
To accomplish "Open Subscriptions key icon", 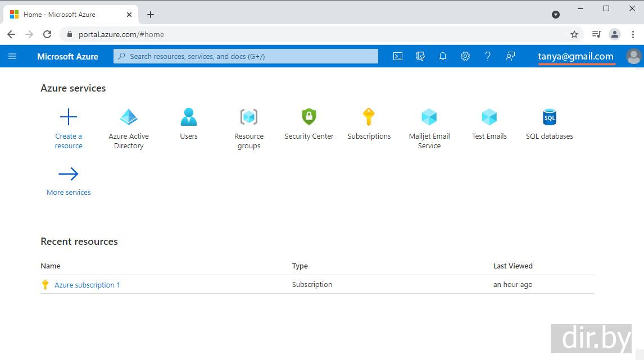I will point(369,117).
